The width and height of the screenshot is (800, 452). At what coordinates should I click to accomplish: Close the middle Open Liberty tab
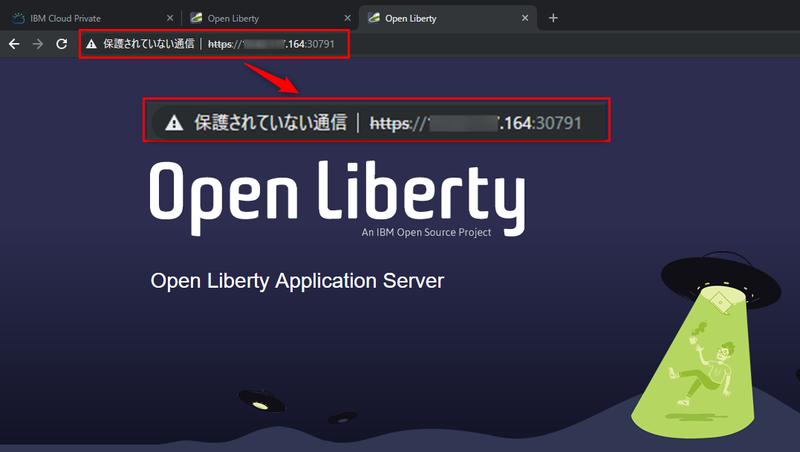[x=347, y=18]
